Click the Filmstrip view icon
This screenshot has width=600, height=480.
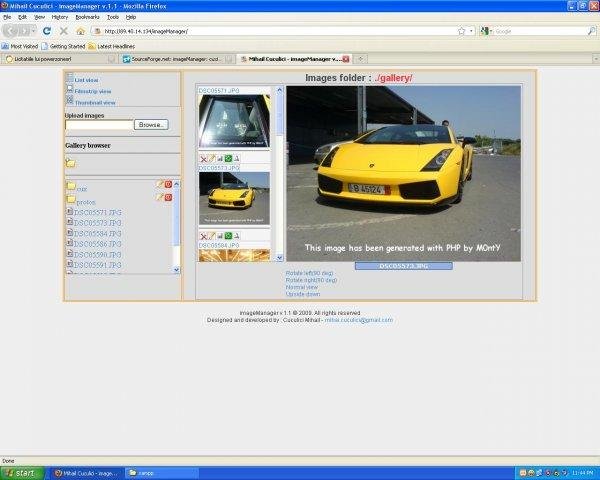pyautogui.click(x=70, y=89)
